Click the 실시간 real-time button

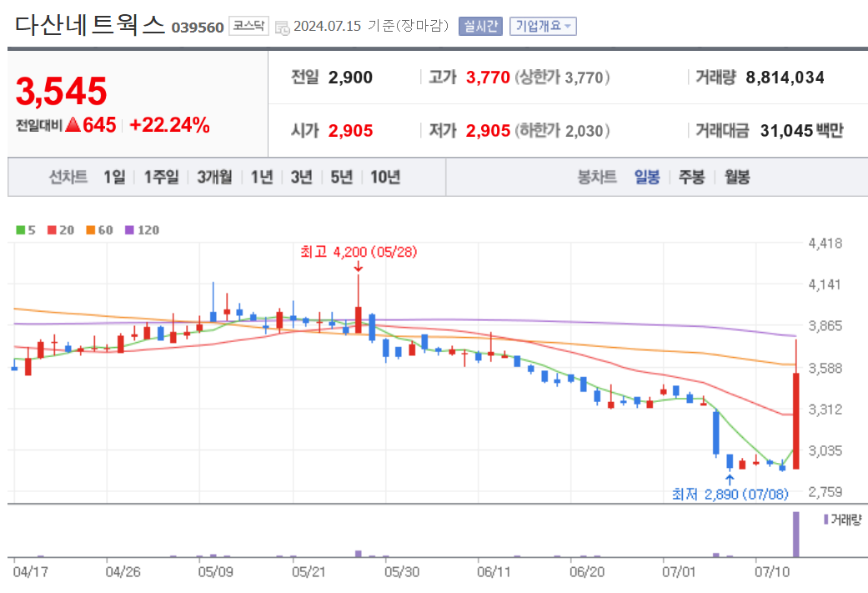tap(480, 26)
